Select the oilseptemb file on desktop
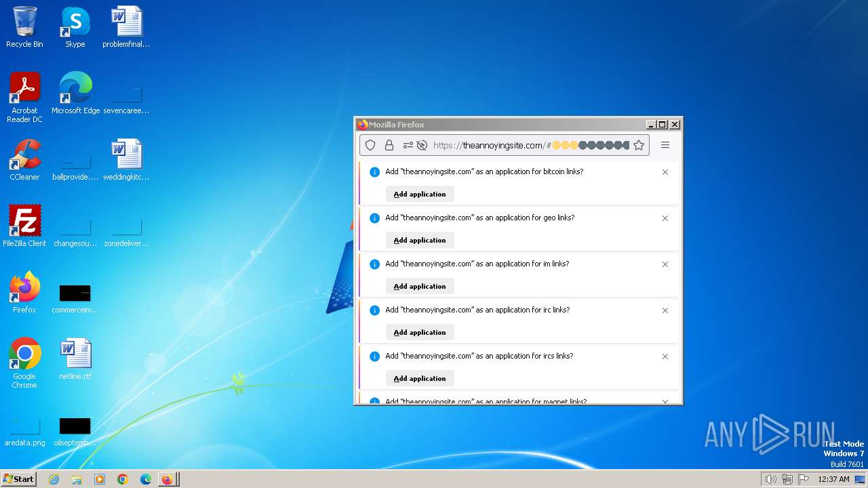The image size is (868, 488). tap(75, 431)
